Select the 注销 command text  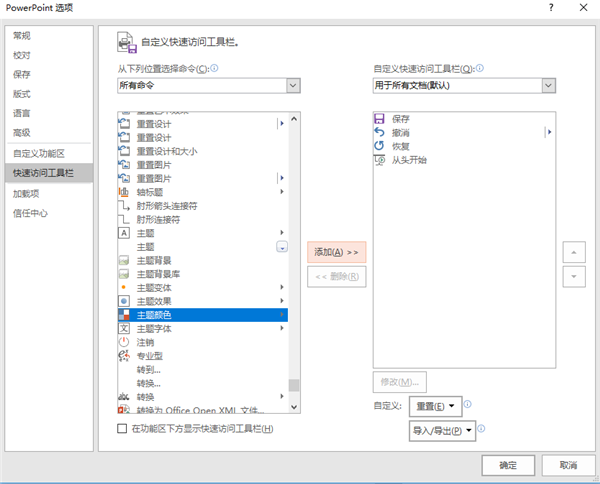145,342
